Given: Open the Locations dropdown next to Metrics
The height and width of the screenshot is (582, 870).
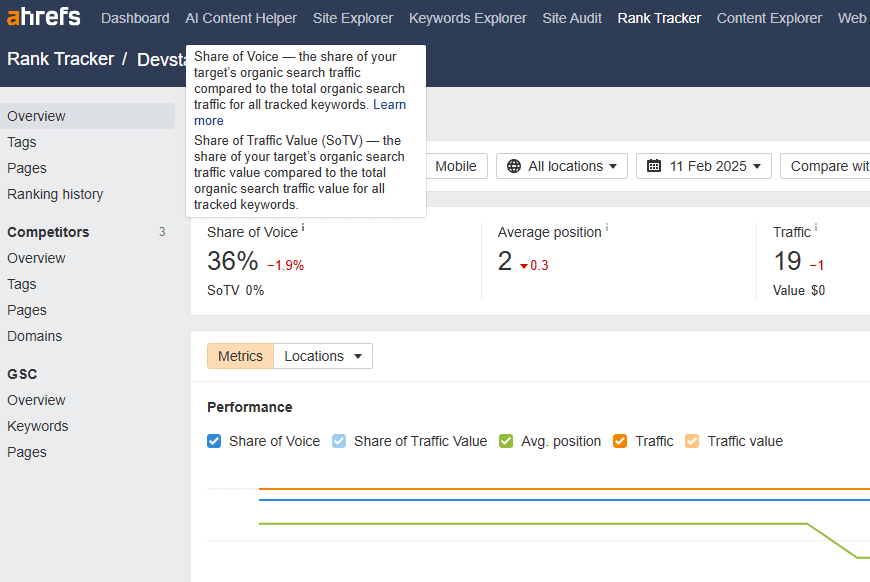Looking at the screenshot, I should (x=323, y=356).
